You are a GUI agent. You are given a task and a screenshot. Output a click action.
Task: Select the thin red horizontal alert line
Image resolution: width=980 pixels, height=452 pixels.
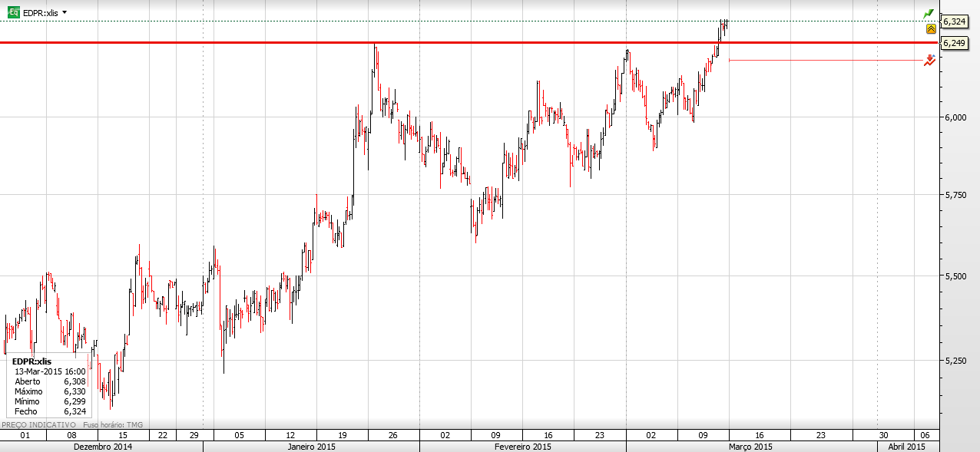pos(826,60)
